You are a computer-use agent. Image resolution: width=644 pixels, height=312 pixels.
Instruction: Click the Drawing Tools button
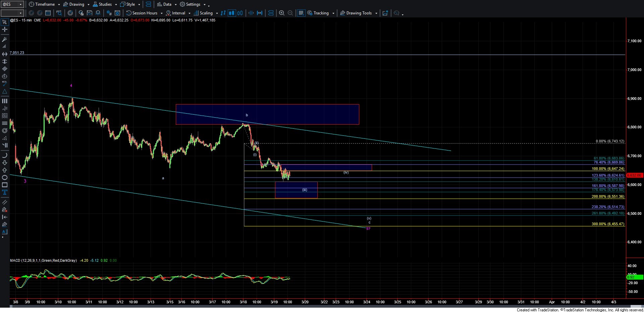(x=359, y=13)
